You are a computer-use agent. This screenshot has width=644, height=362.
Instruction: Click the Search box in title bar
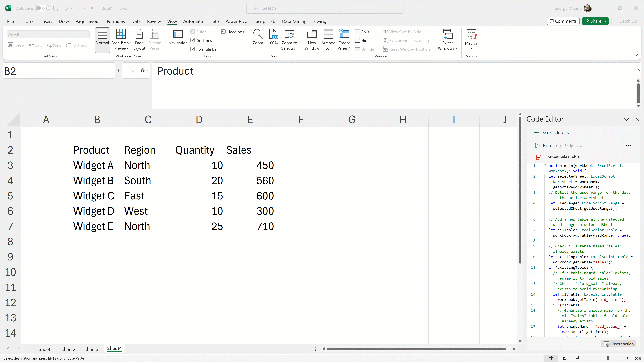(x=325, y=8)
